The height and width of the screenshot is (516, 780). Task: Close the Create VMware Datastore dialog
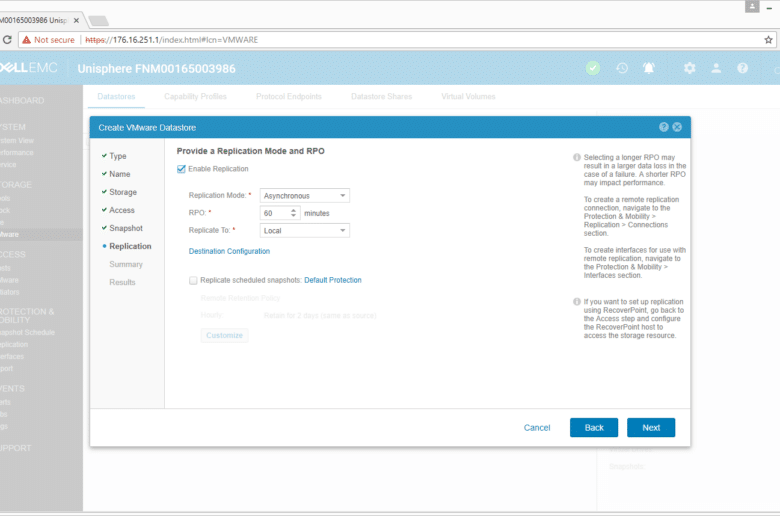coord(677,127)
